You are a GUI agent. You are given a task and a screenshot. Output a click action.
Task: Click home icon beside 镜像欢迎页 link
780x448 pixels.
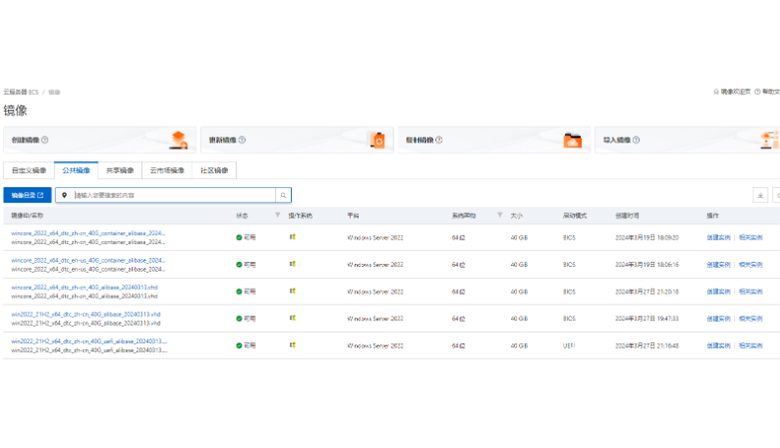(716, 92)
